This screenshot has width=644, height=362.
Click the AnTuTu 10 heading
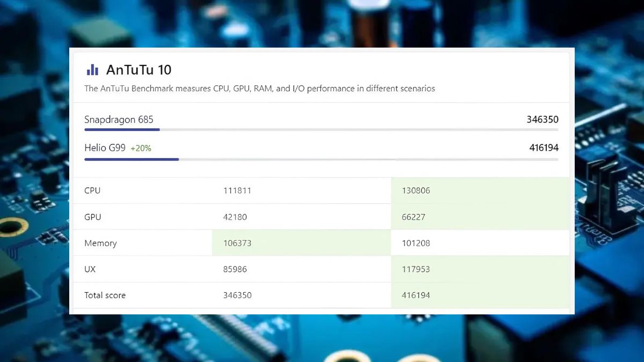[x=139, y=70]
